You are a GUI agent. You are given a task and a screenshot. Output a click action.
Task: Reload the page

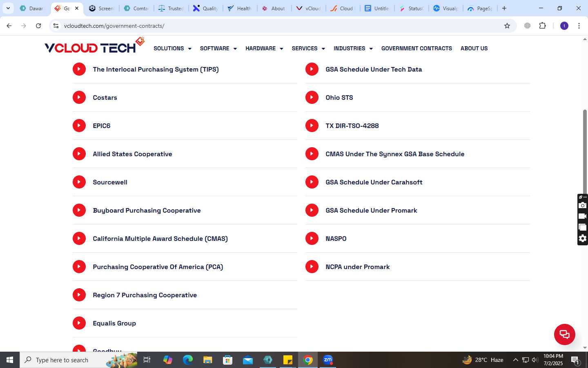(38, 26)
